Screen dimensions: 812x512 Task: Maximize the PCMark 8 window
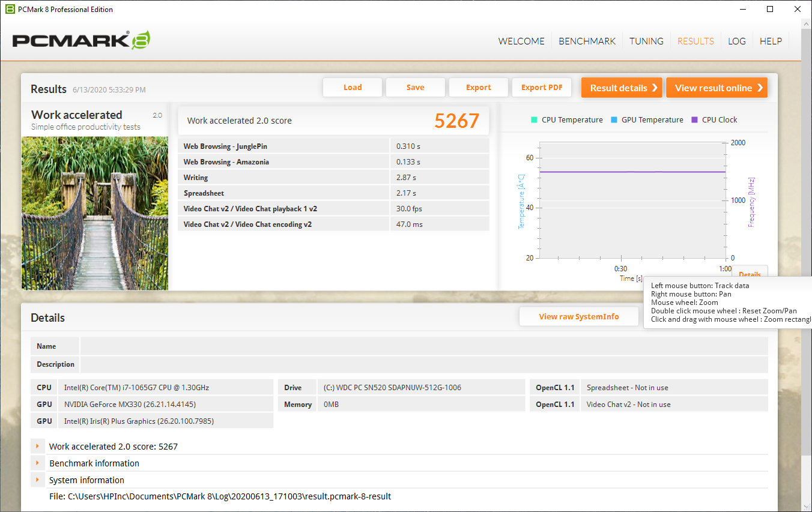click(x=770, y=9)
